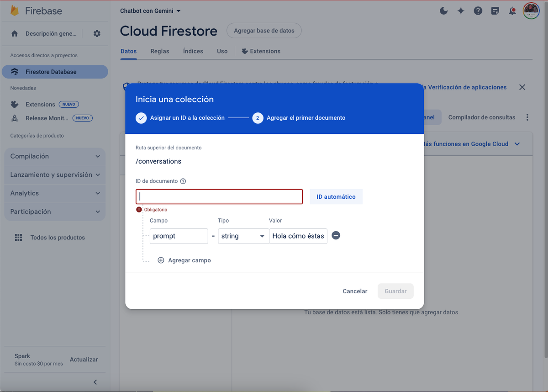Open the notifications bell
The height and width of the screenshot is (392, 548).
tap(512, 11)
